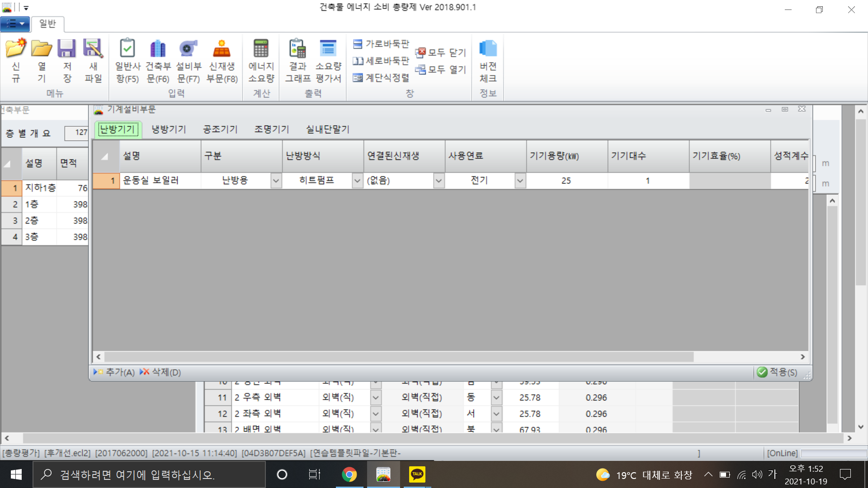Open 설비부문(F7) equipment icon
The width and height of the screenshot is (868, 488).
(188, 49)
